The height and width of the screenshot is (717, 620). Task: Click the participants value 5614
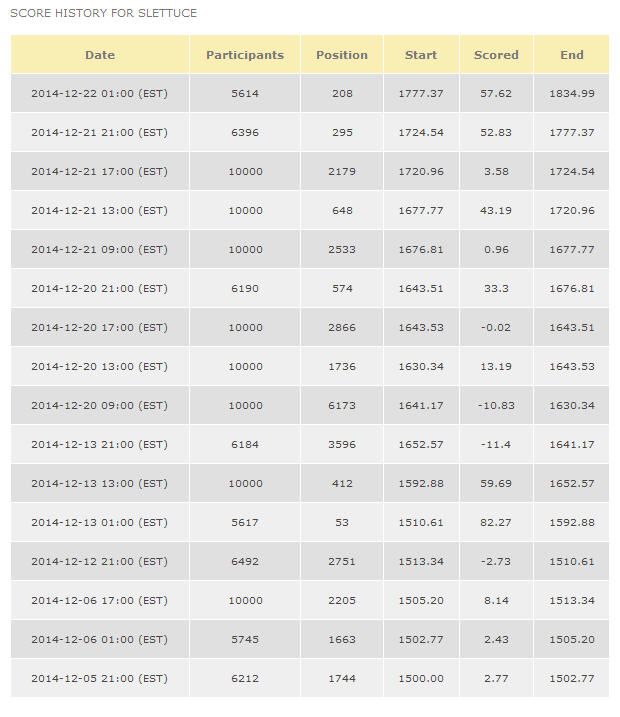(x=245, y=93)
